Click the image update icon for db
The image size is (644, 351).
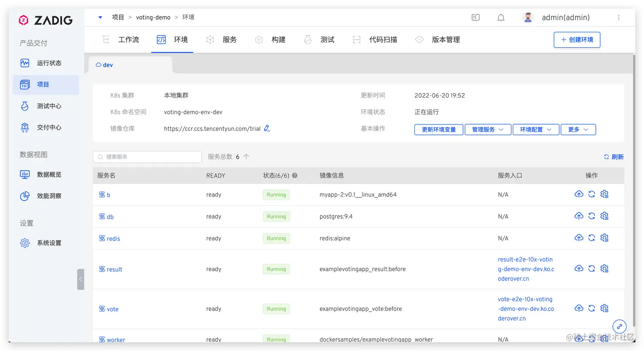(x=579, y=216)
